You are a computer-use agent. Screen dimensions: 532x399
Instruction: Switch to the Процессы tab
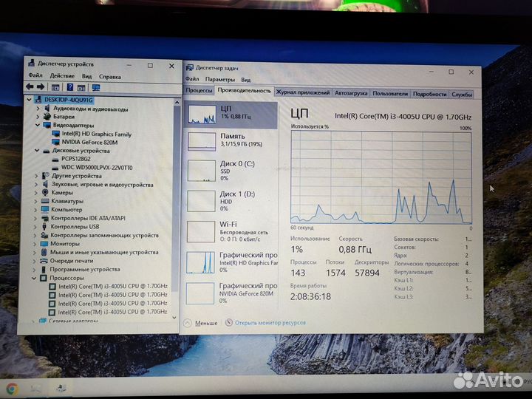(x=199, y=91)
